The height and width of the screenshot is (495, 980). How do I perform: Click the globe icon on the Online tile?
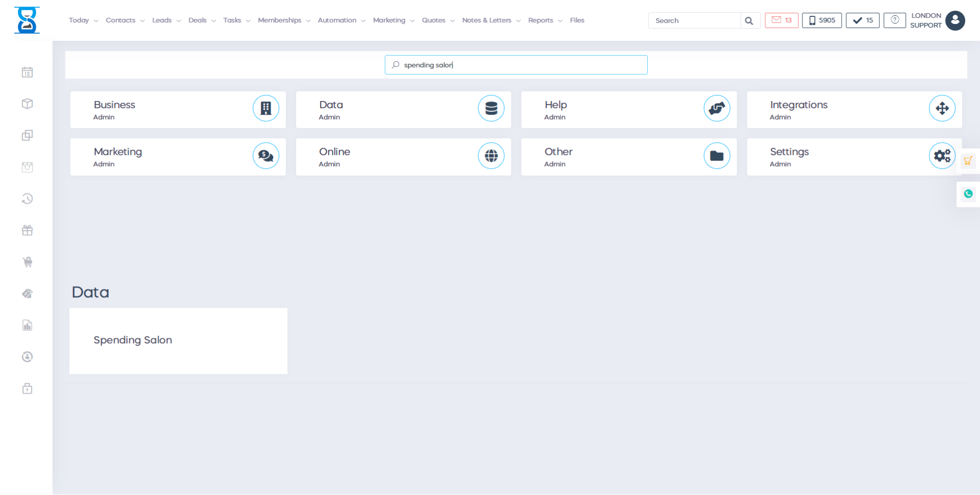click(491, 156)
